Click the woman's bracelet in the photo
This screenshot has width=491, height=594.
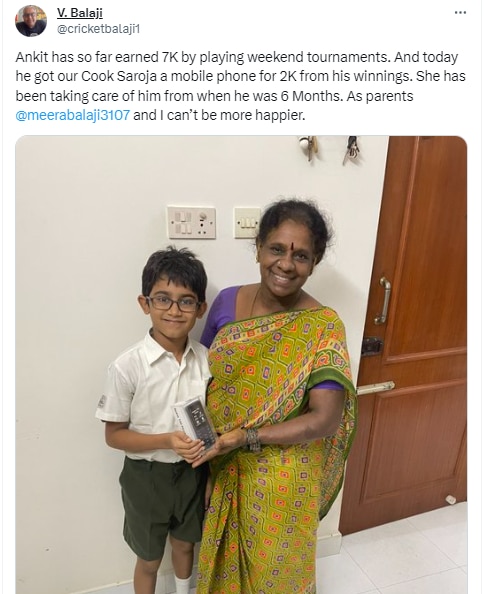(x=253, y=440)
